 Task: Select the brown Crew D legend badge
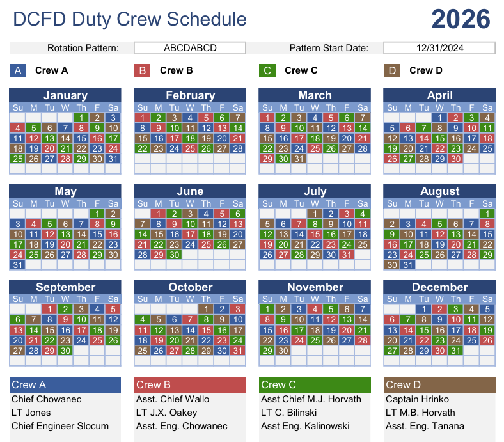392,70
